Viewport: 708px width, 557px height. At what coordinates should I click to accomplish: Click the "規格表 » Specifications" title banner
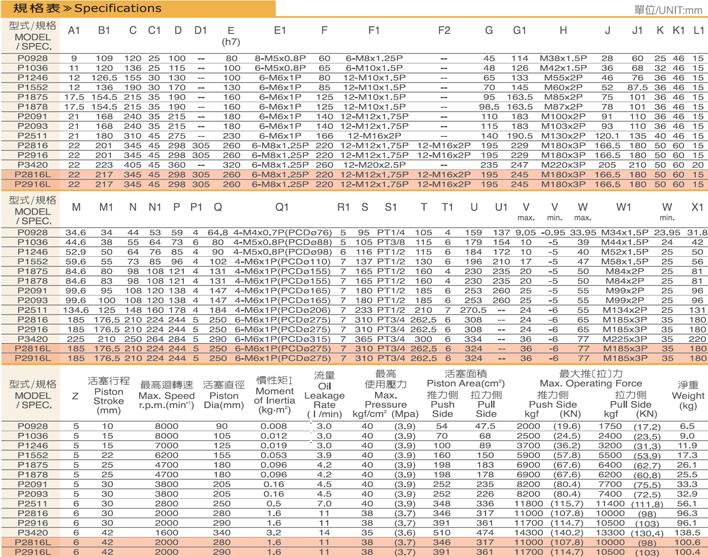coord(138,8)
